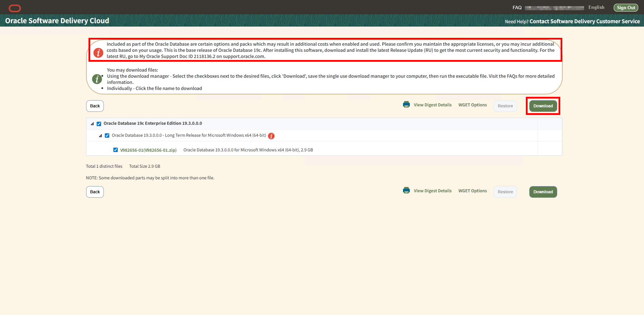Click the green download information icon
Image resolution: width=644 pixels, height=315 pixels.
pos(97,79)
